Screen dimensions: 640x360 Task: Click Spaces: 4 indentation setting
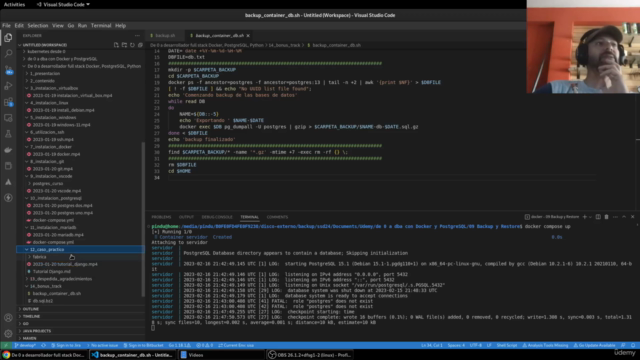[456, 345]
